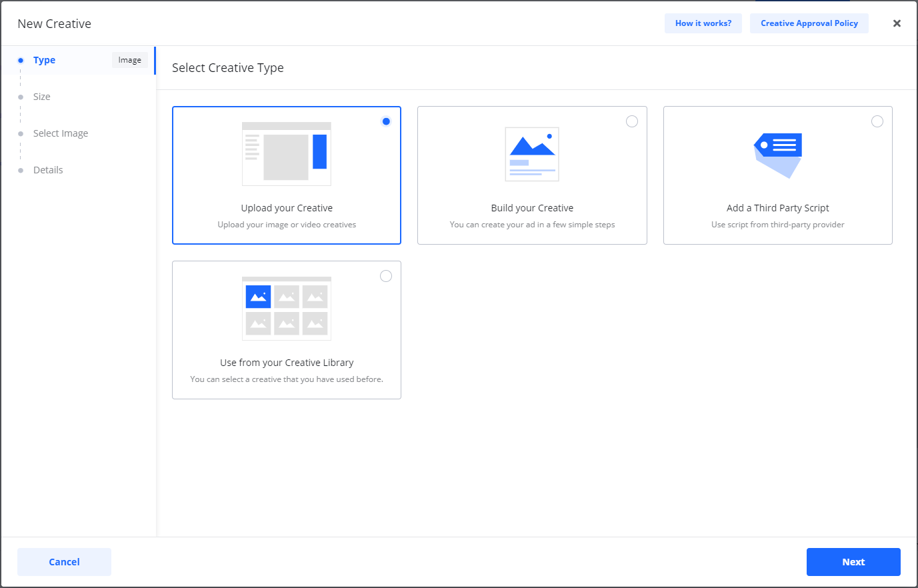Screen dimensions: 918x588
Task: Click the Upload your Creative layout icon
Action: click(x=286, y=154)
